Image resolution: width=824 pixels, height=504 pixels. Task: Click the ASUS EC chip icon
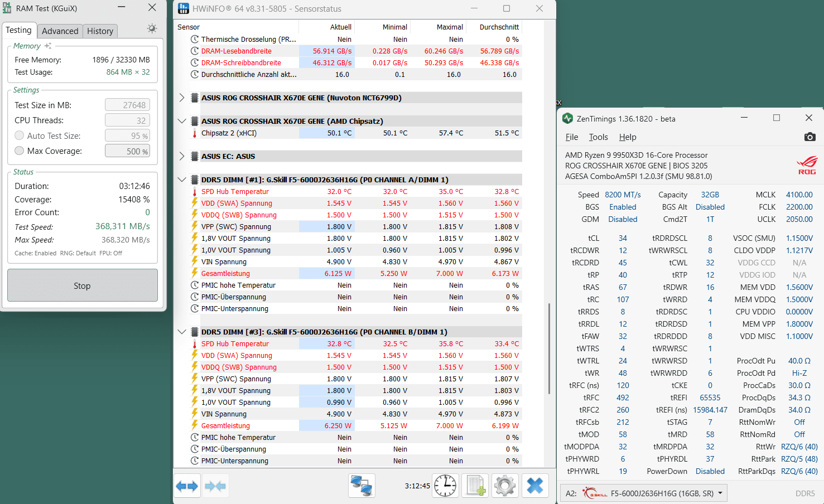tap(195, 156)
